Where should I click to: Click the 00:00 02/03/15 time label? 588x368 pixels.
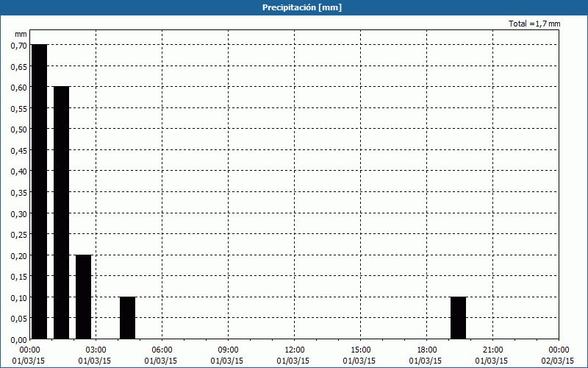pos(558,355)
